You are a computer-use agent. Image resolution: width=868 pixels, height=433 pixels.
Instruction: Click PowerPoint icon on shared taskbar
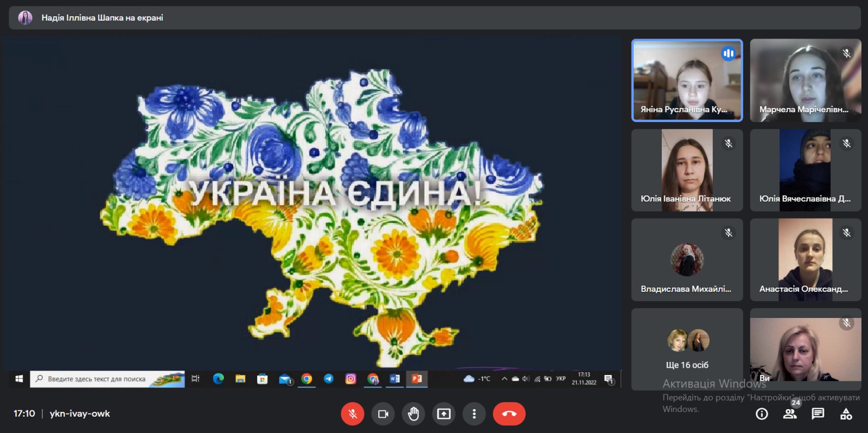coord(417,379)
